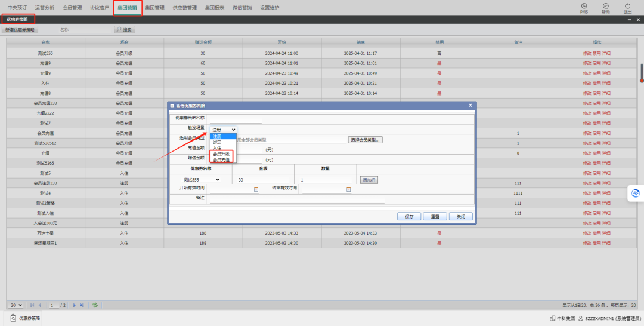Image resolution: width=644 pixels, height=326 pixels.
Task: Refresh the table with the green icon
Action: [x=95, y=305]
